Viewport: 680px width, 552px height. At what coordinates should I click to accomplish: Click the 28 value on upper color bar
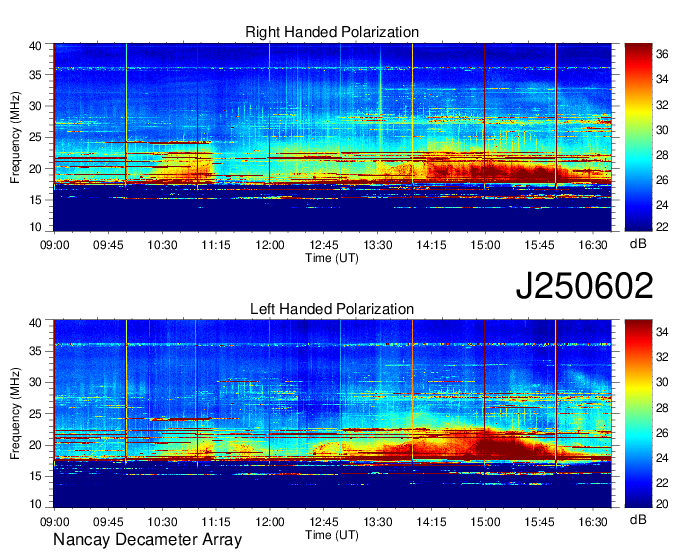click(662, 155)
